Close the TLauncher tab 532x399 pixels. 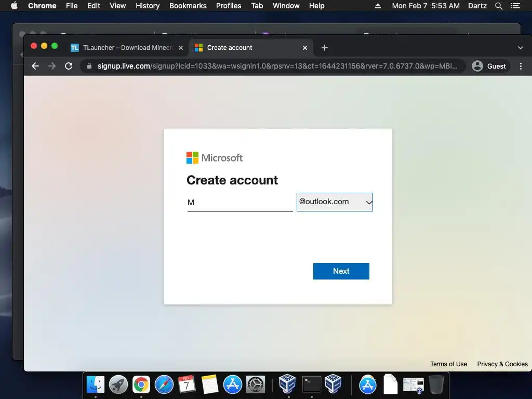181,48
